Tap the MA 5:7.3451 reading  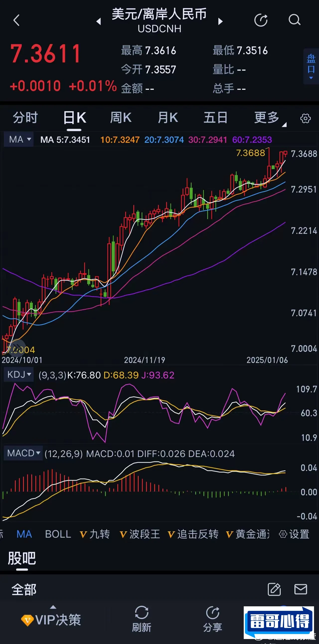(65, 139)
